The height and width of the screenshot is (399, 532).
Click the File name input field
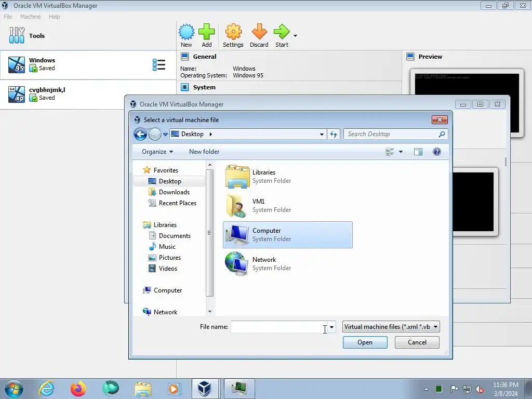pyautogui.click(x=279, y=327)
